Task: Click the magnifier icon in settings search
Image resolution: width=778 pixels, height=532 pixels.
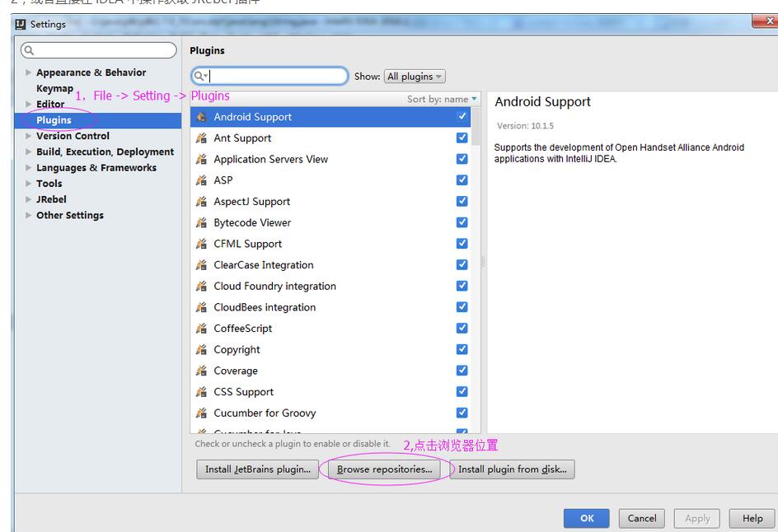Action: (29, 50)
